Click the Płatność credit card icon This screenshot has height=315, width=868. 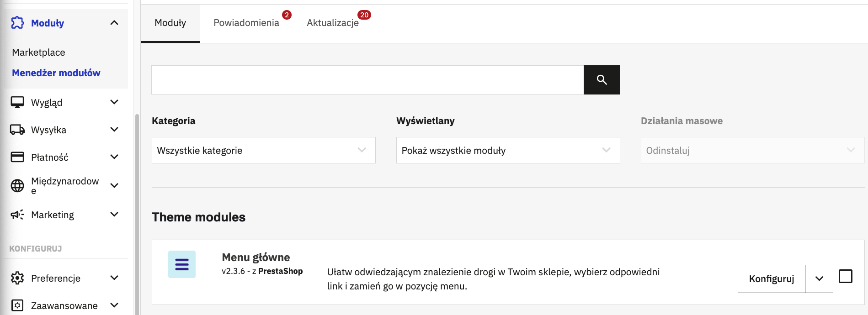(17, 157)
